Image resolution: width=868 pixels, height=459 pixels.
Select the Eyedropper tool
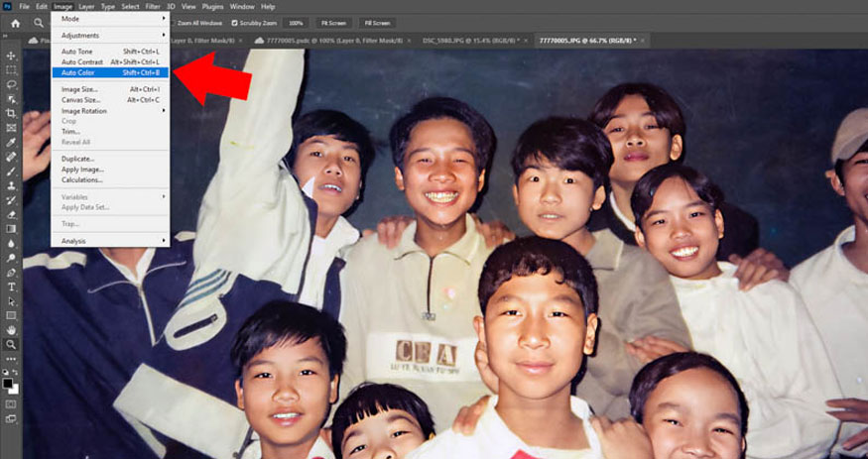[x=11, y=143]
